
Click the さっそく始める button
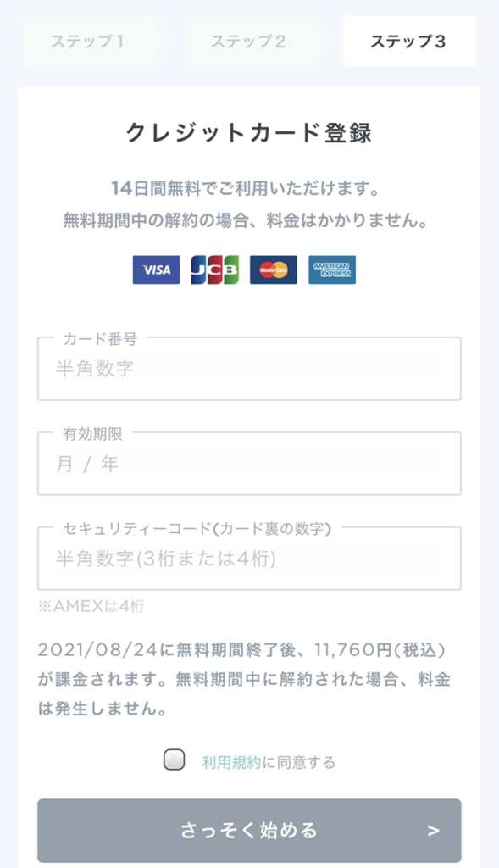[x=249, y=831]
